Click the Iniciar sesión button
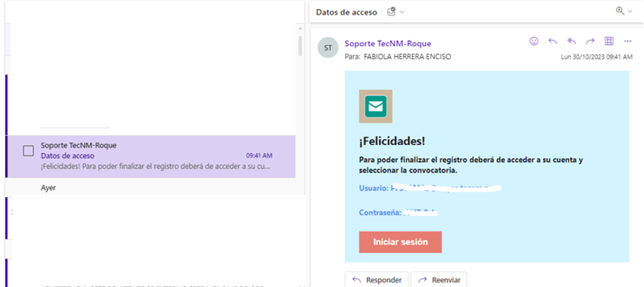 pos(400,242)
